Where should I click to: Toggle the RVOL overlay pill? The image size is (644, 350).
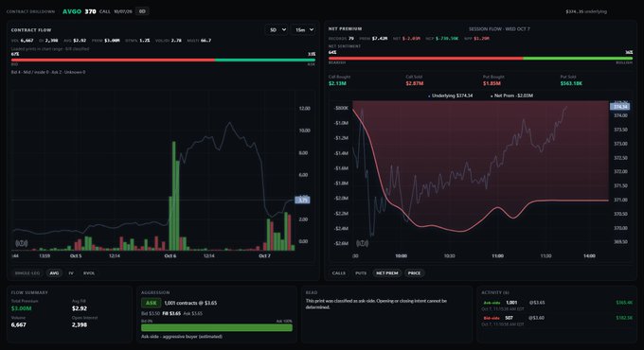point(89,272)
